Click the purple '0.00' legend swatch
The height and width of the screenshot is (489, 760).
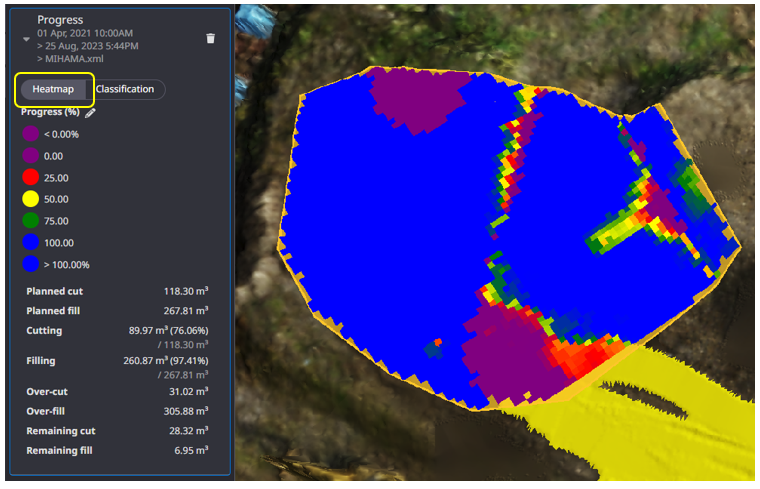coord(30,156)
